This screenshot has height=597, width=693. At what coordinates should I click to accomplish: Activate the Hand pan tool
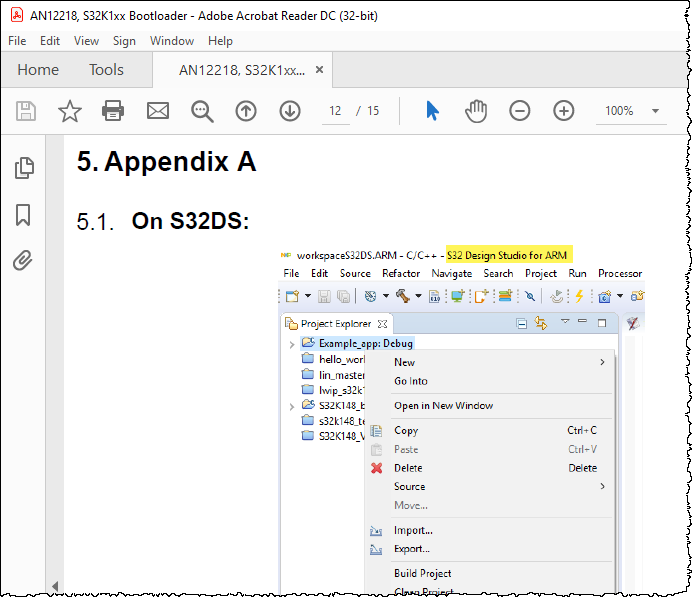[476, 111]
